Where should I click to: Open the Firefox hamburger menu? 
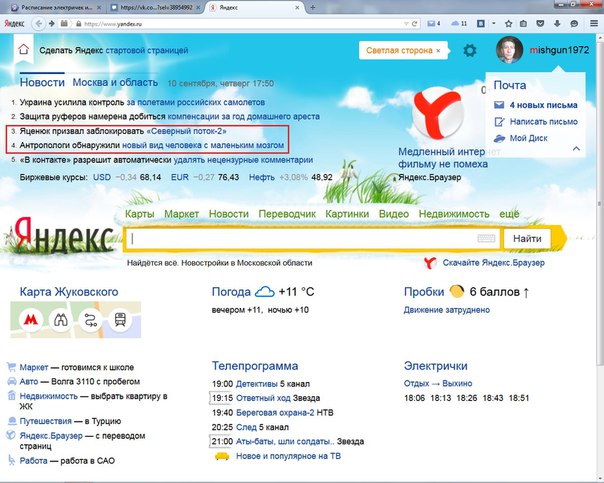[x=594, y=23]
